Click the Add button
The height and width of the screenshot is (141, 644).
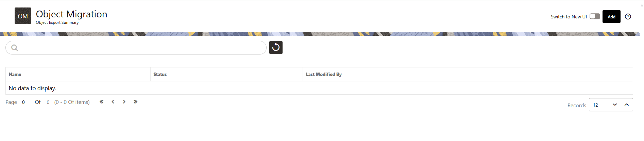click(x=611, y=17)
